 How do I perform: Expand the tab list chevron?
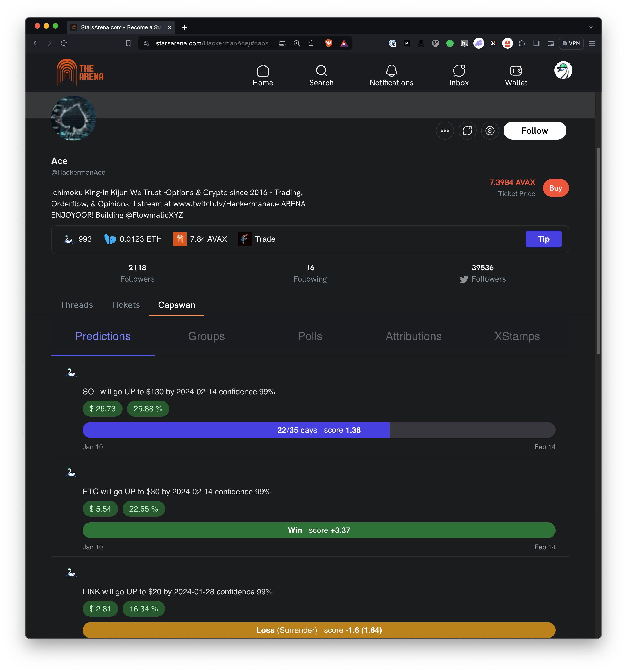591,27
